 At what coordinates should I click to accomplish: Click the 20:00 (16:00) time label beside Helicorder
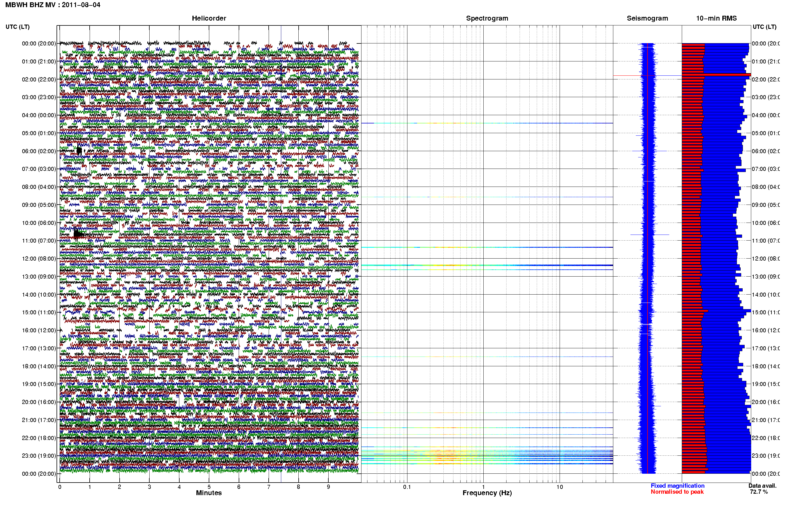click(x=39, y=402)
